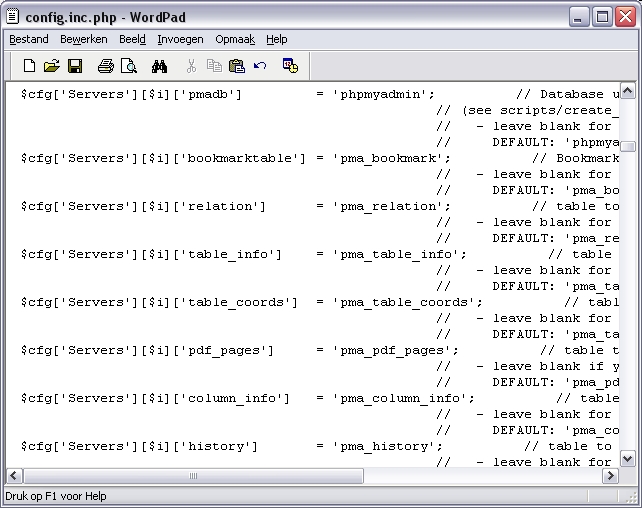Click the 'pma_bookmark' value
This screenshot has width=642, height=508.
391,158
